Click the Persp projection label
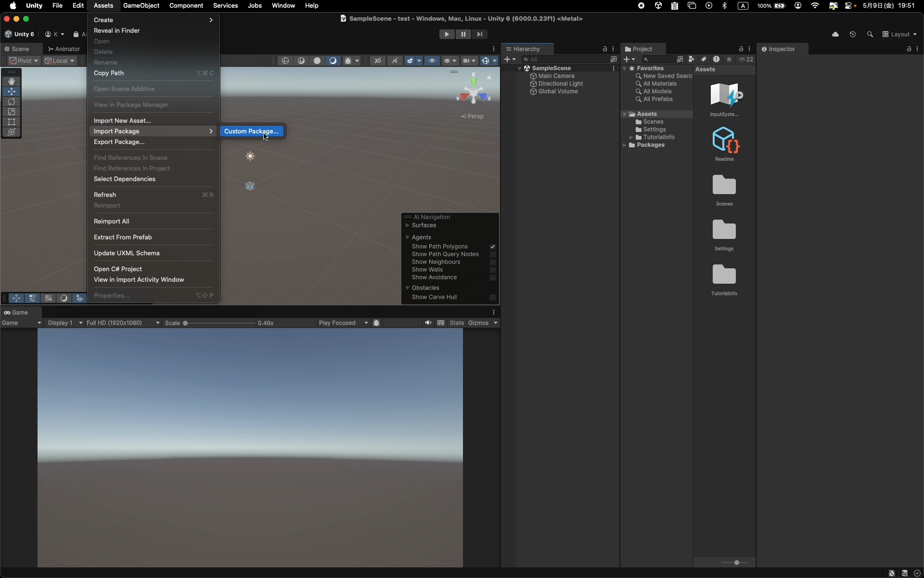Screen dimensions: 924x578 click(472, 116)
